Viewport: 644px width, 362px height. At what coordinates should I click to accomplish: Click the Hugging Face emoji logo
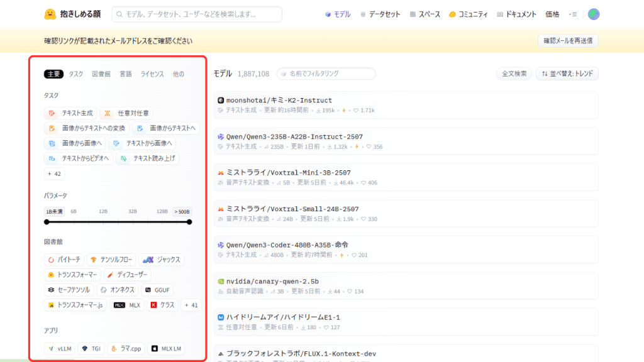[x=50, y=14]
